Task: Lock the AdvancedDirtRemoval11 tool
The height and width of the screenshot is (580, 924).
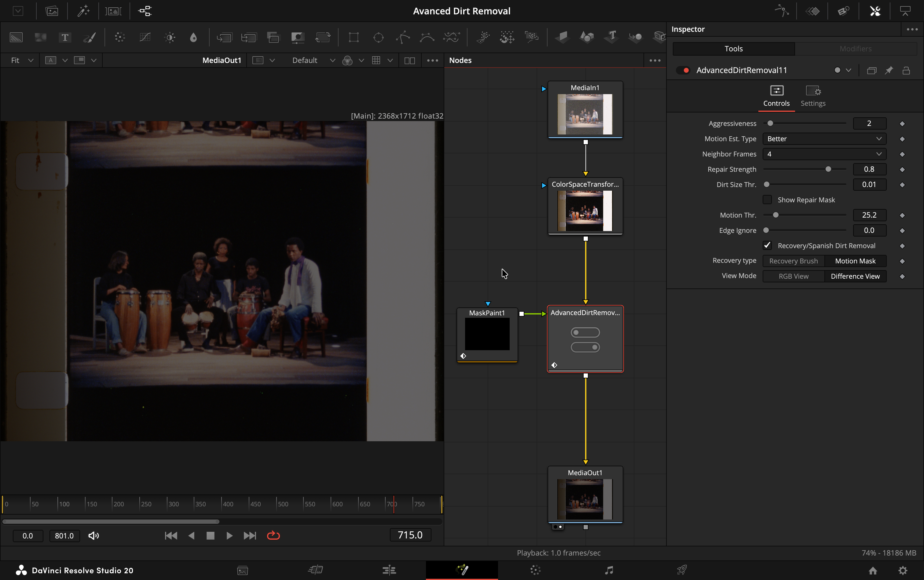Action: tap(906, 70)
